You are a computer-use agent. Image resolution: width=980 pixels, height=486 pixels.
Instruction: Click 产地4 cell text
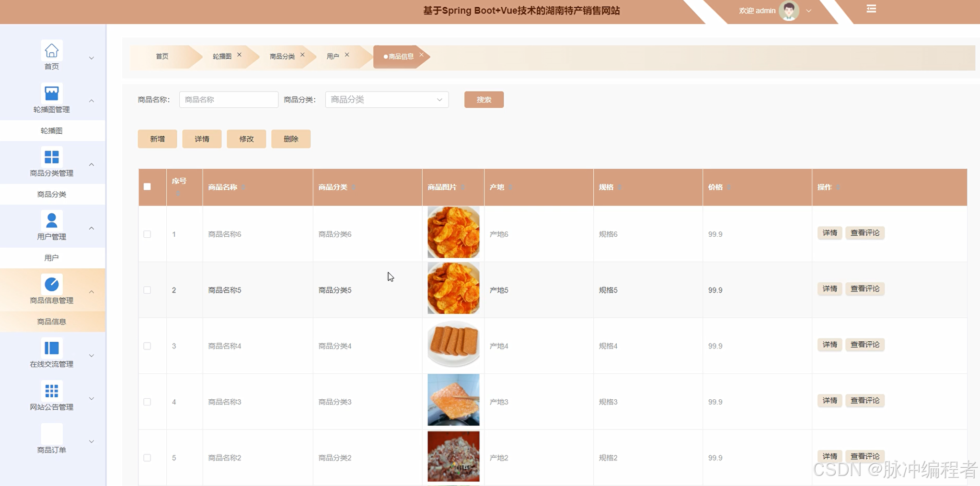click(x=499, y=346)
